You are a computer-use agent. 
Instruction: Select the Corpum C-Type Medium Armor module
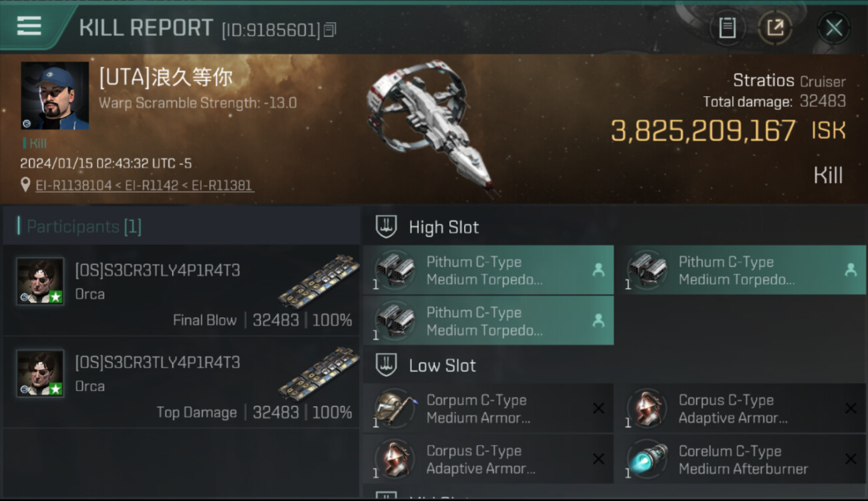[x=488, y=409]
